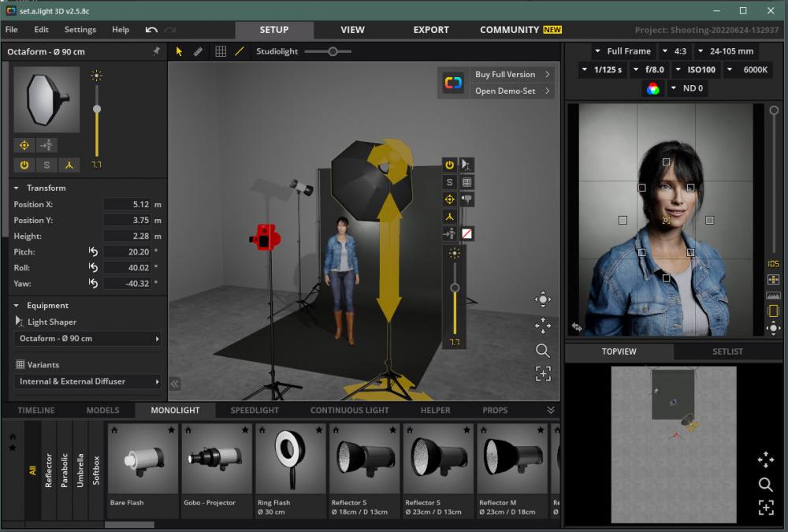Open the Internal & External Diffuser dropdown

click(88, 381)
